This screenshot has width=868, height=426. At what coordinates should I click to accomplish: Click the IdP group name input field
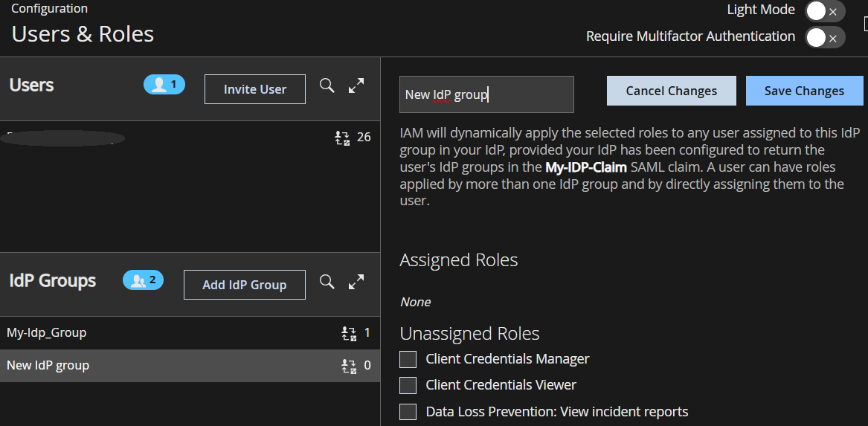[486, 94]
